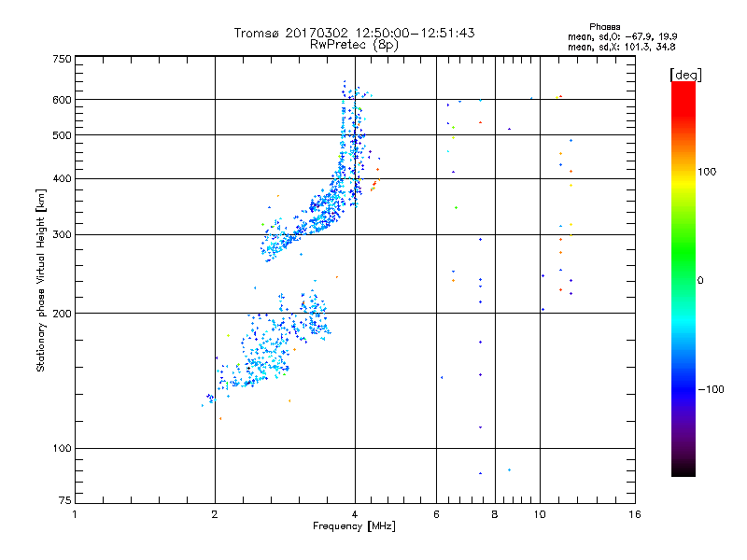The image size is (747, 560).
Task: Click the x-axis '16' tick label
Action: click(x=635, y=514)
